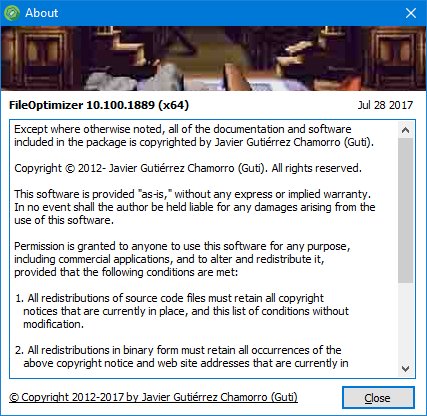Close the About dialog with the X
The image size is (427, 416).
tap(411, 13)
